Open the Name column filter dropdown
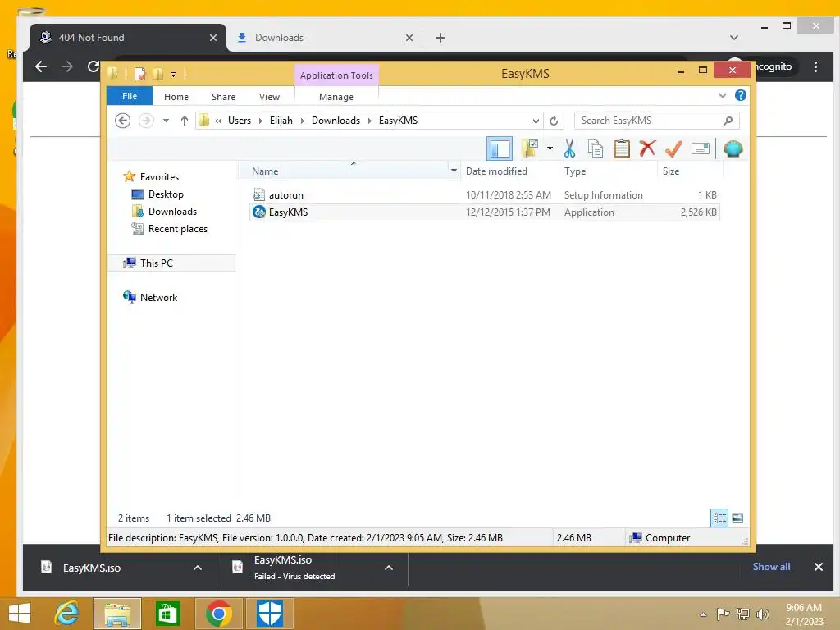 pos(454,171)
